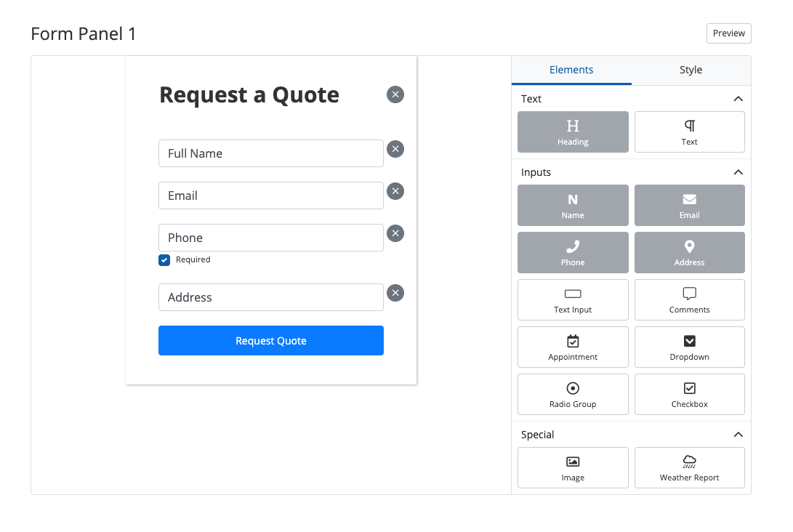The image size is (793, 532).
Task: Add the Checkbox element
Action: point(689,394)
